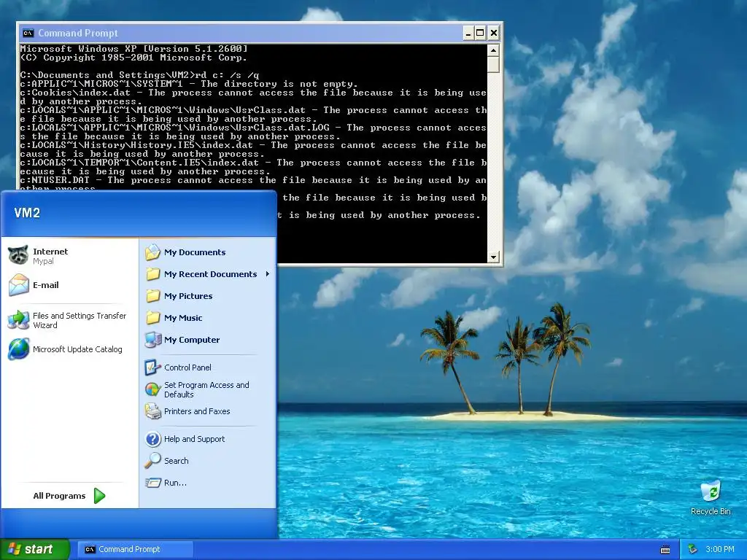
Task: Click Command Prompt scrollbar up arrow
Action: [493, 50]
